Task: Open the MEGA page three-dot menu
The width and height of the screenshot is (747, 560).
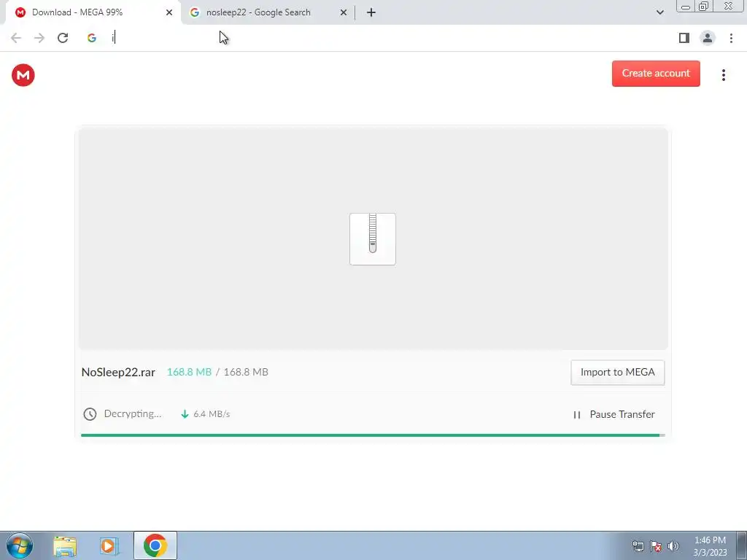Action: tap(723, 75)
